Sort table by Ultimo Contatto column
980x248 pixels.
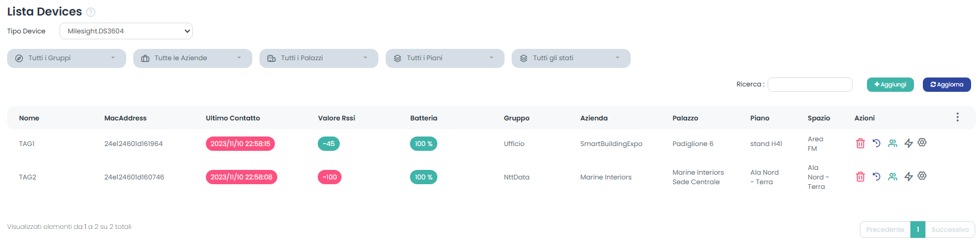point(233,118)
